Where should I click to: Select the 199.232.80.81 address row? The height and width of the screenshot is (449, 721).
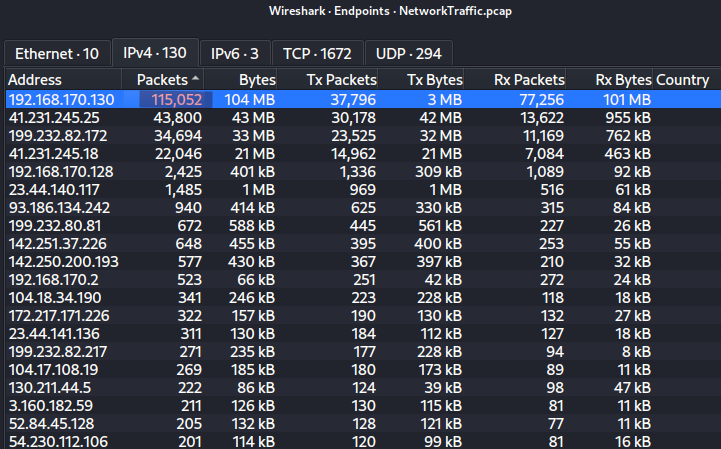click(x=363, y=225)
